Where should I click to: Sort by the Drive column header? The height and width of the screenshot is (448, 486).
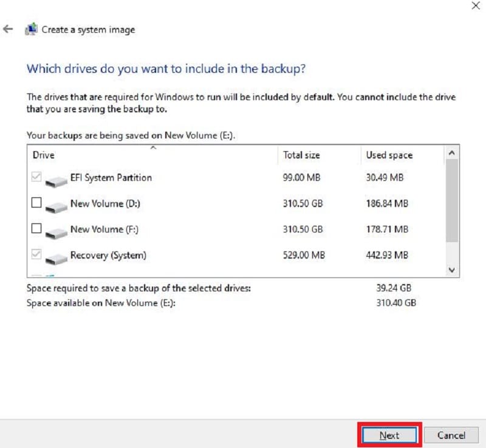(x=153, y=155)
